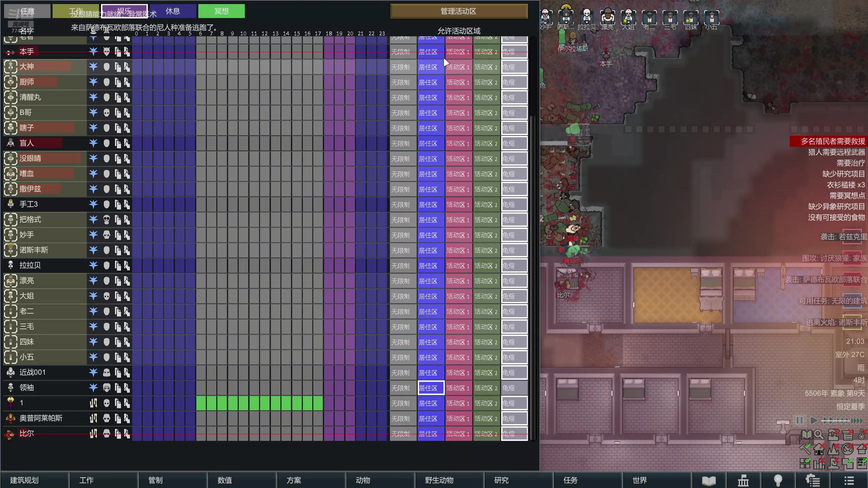The height and width of the screenshot is (488, 868).
Task: Set 大神 area to 无限制
Action: 403,67
